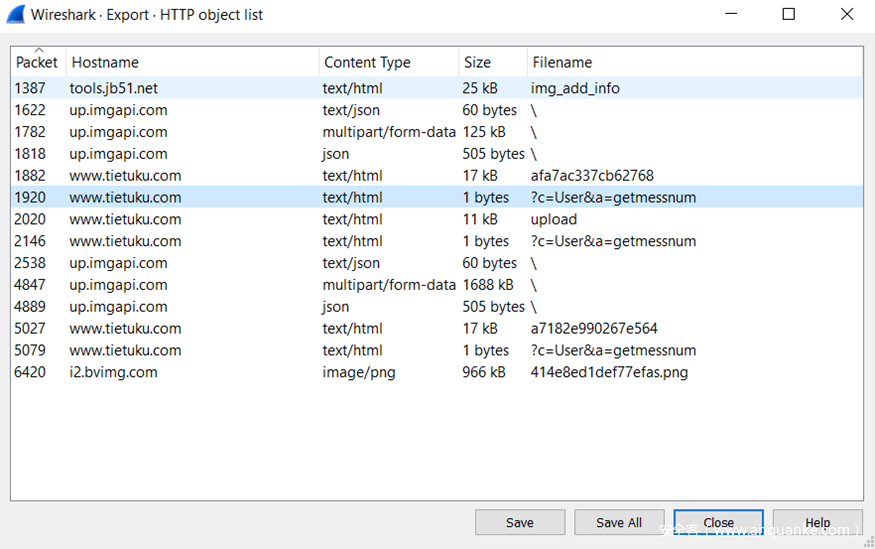Viewport: 875px width, 549px height.
Task: Select packet 4847 with 1688 kB size
Action: click(437, 285)
